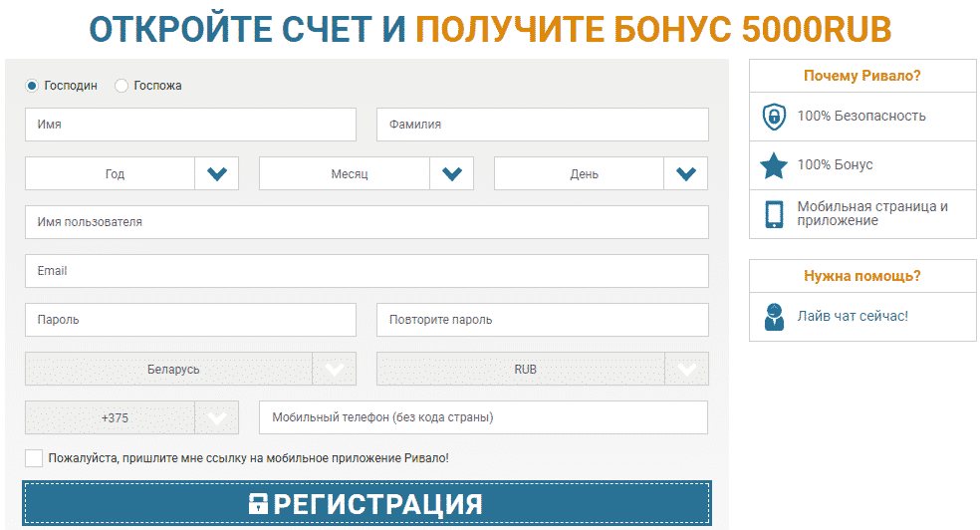
Task: Click the mobile phone app icon
Action: [x=774, y=214]
